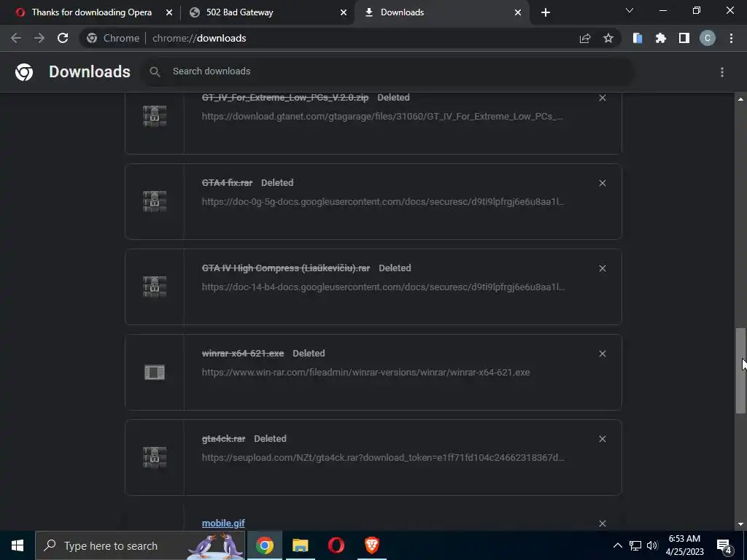The width and height of the screenshot is (747, 560).
Task: Click the taskbar 'Type here to search' box
Action: [140, 545]
